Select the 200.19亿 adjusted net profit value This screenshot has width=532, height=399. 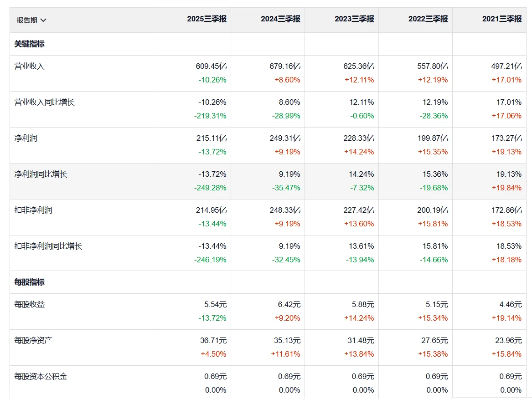(x=433, y=210)
